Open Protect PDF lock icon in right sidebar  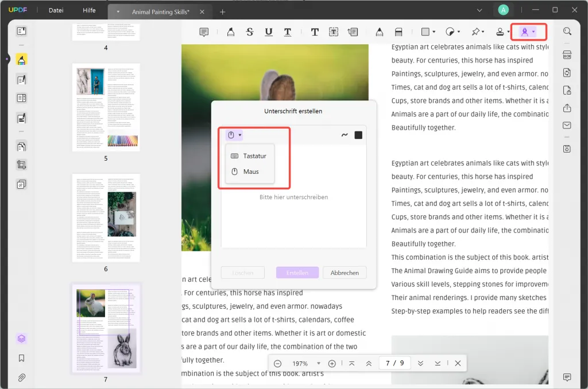[567, 90]
